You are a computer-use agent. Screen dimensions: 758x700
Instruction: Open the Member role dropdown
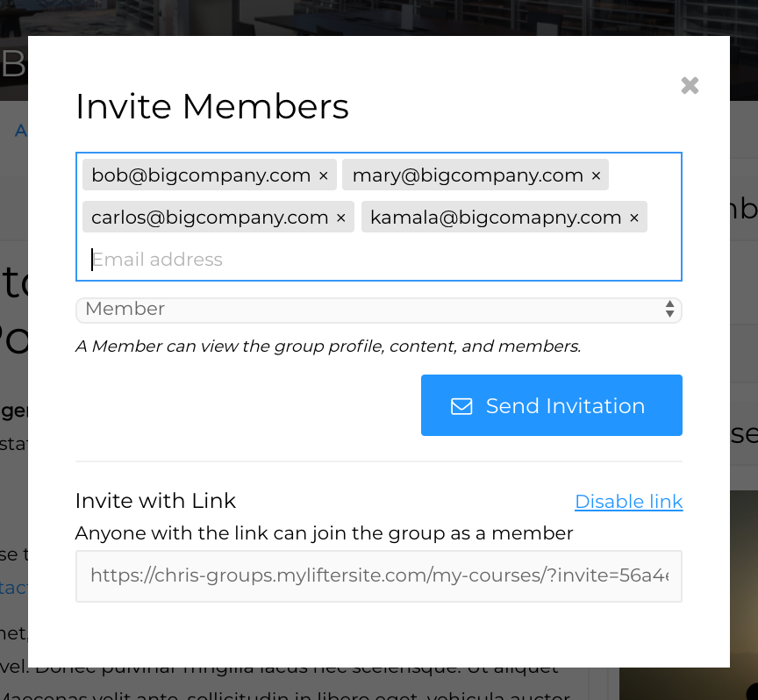(x=378, y=310)
